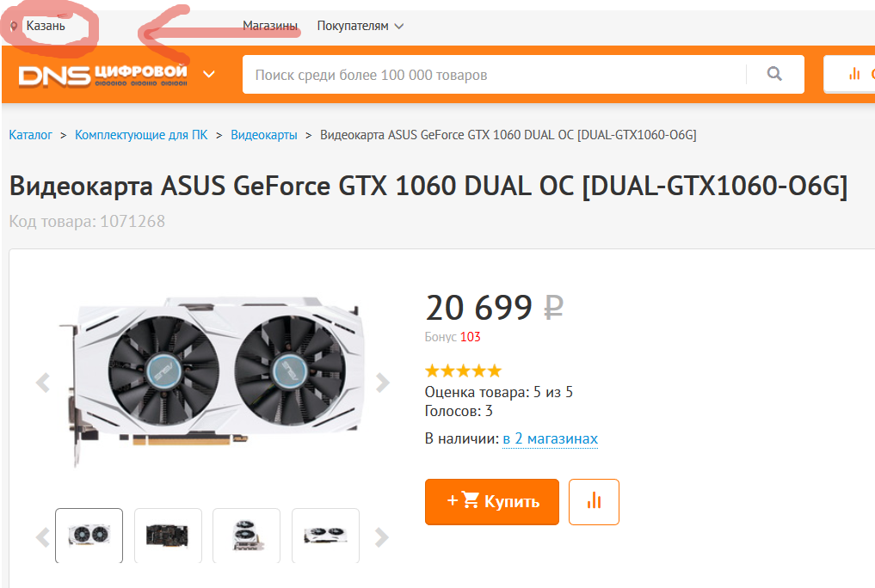Expand the catalog chevron next to DNS logo
The width and height of the screenshot is (875, 588).
[209, 74]
